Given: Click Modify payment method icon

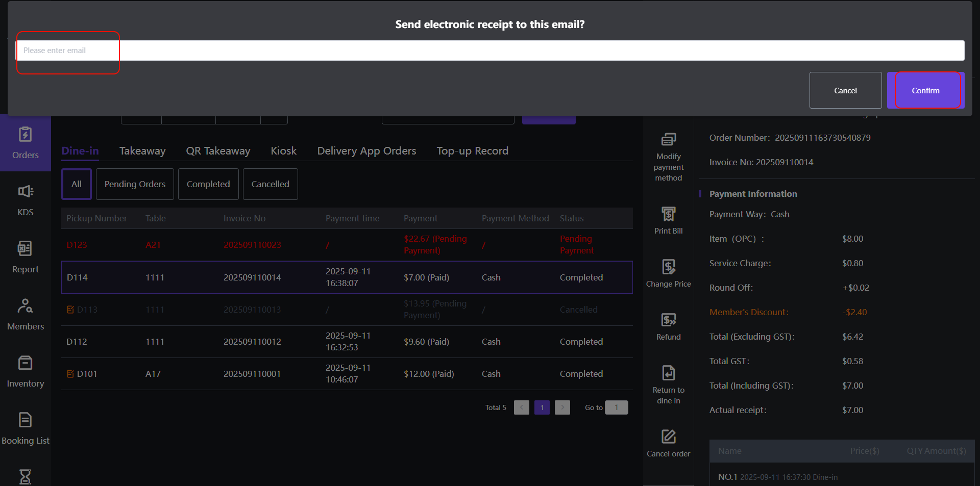Looking at the screenshot, I should coord(668,140).
